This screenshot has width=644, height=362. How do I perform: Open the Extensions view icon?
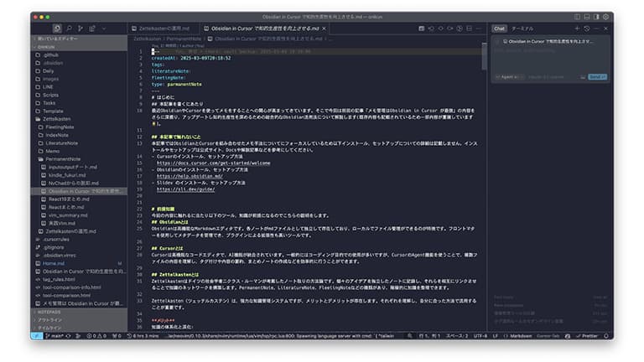(92, 28)
